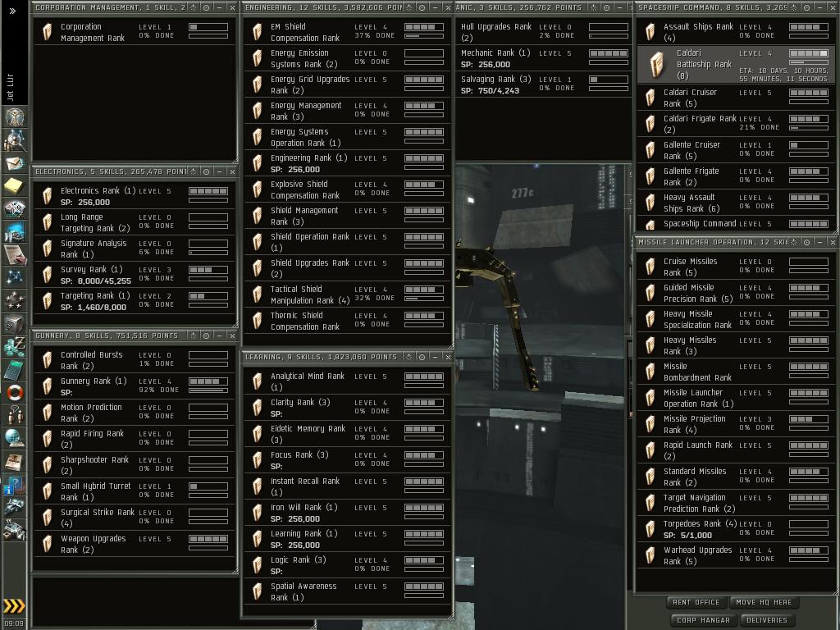Select the Heavy Assault Ships Rank row
Viewport: 840px width, 630px height.
pos(736,203)
